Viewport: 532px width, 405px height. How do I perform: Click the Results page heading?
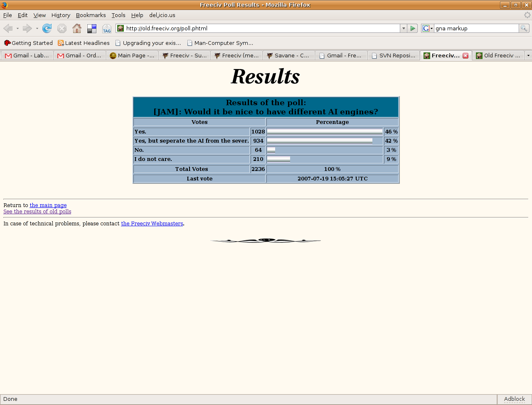coord(266,77)
